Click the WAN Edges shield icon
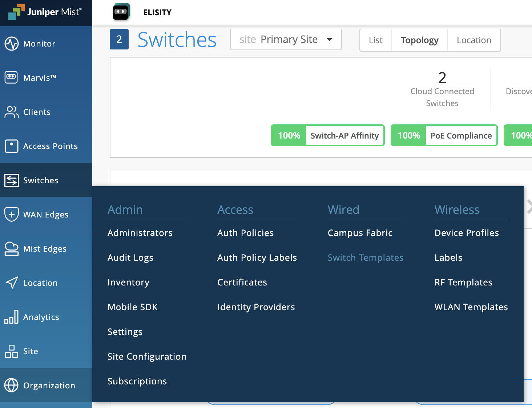The height and width of the screenshot is (408, 532). coord(12,215)
